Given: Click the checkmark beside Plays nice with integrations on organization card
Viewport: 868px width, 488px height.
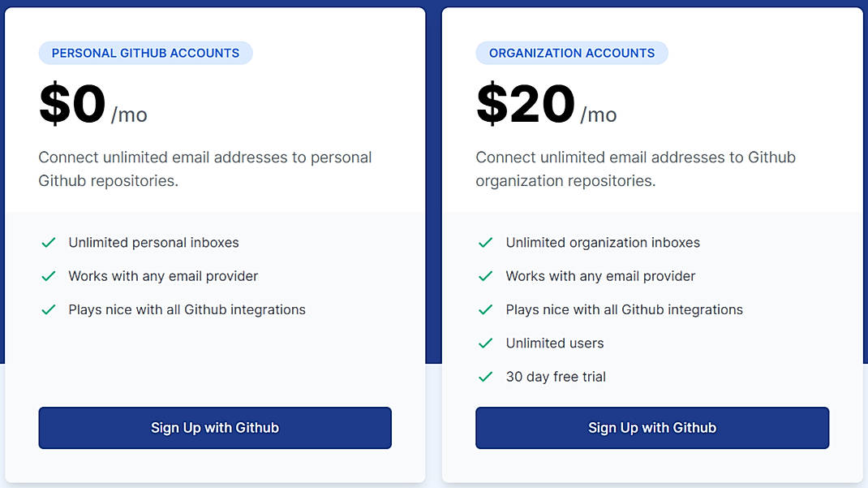Looking at the screenshot, I should (x=485, y=309).
